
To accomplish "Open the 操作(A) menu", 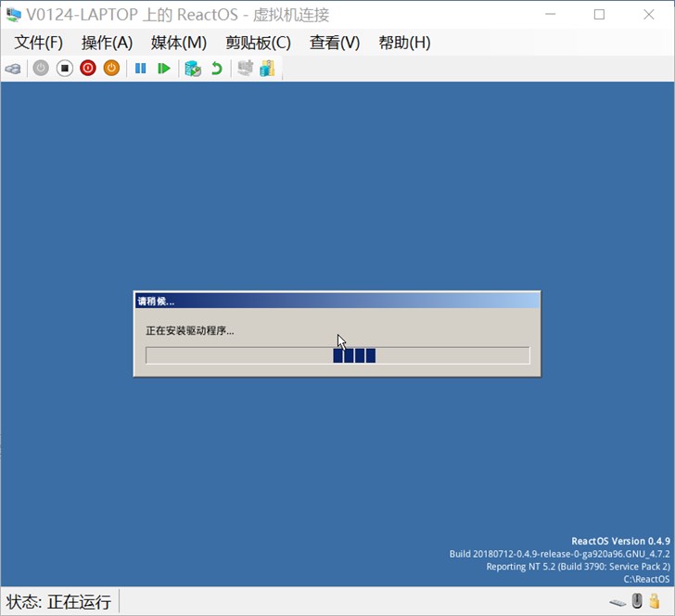I will click(x=107, y=43).
